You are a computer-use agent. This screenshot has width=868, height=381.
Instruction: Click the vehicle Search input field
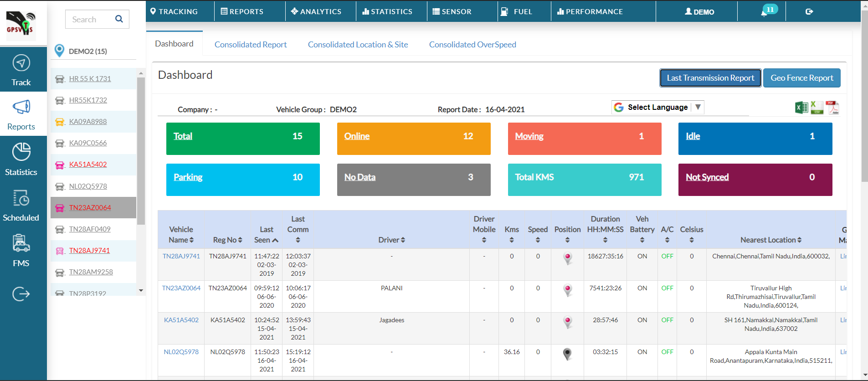click(x=90, y=19)
